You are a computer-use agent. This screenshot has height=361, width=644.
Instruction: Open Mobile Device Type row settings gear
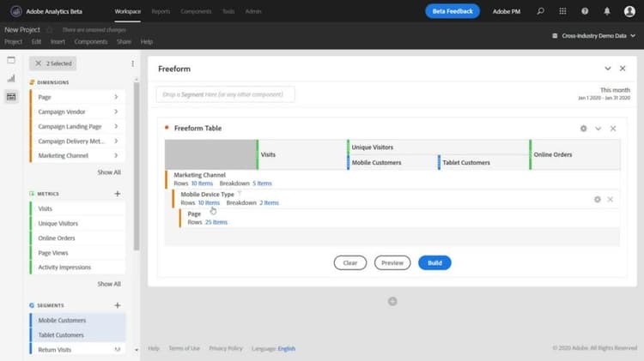597,200
